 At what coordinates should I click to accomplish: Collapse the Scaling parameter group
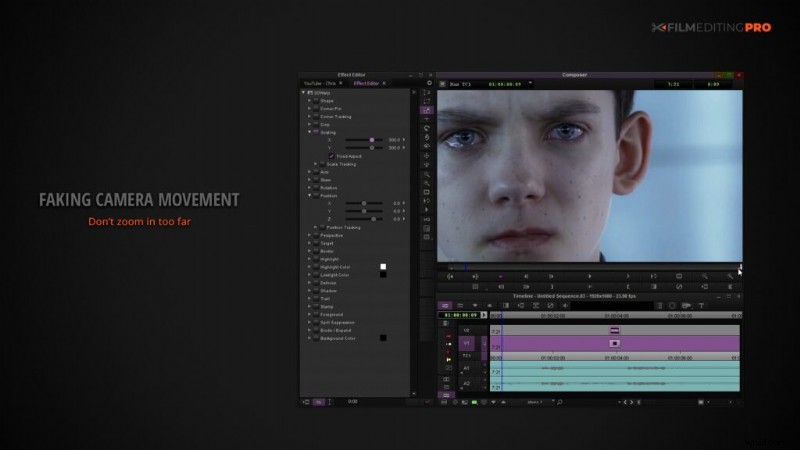(309, 132)
